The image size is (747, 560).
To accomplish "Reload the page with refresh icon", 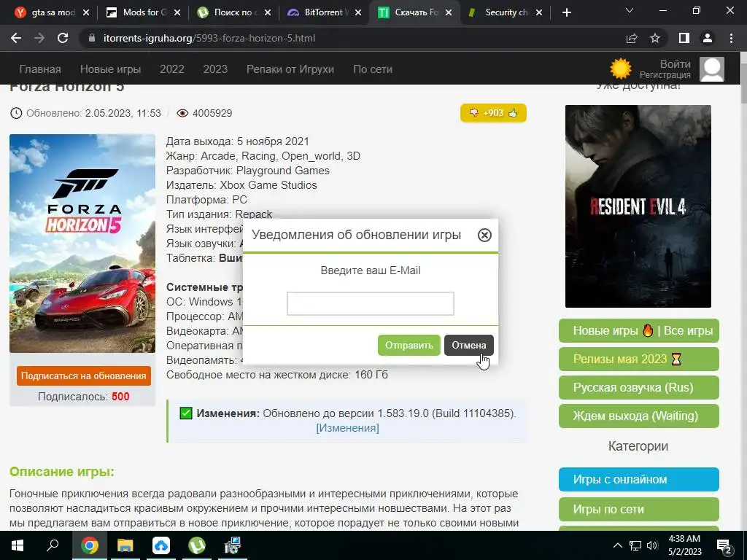I will (63, 38).
